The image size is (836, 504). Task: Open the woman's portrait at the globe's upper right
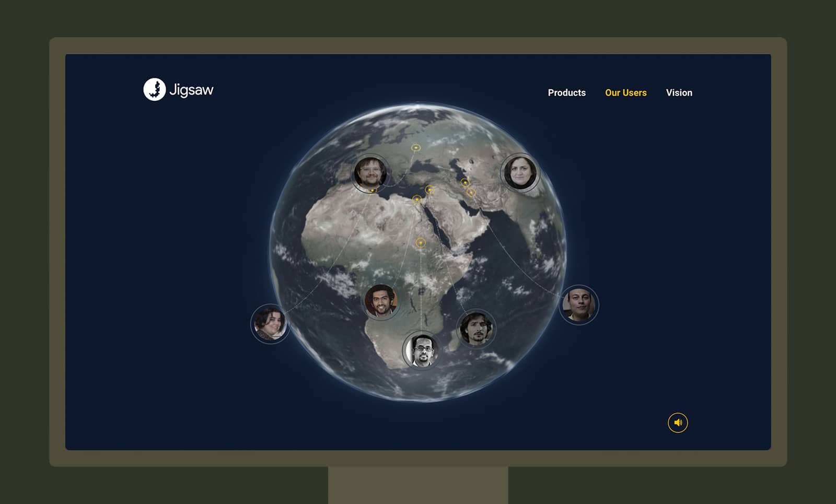520,172
